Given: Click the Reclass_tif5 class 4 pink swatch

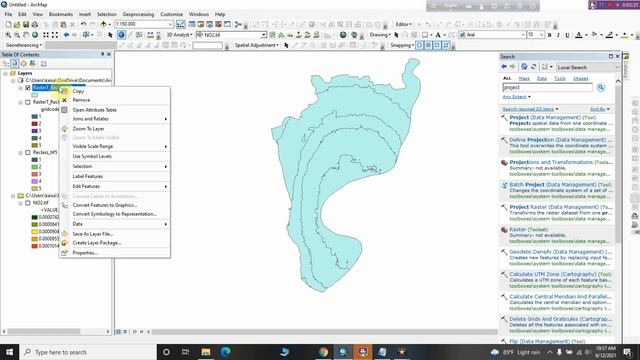Looking at the screenshot, I should point(35,181).
